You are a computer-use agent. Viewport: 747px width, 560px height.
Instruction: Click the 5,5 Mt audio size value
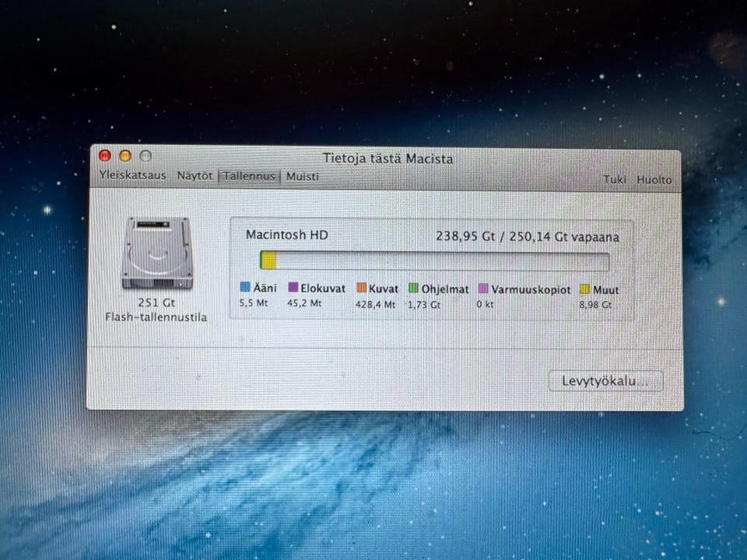[x=254, y=303]
